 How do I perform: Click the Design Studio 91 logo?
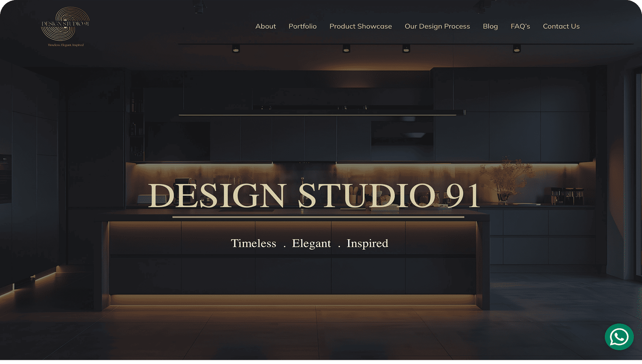coord(65,27)
